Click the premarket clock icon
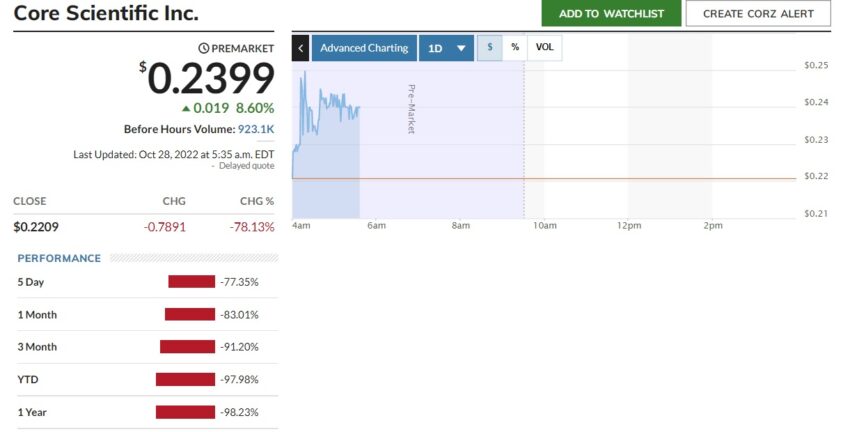 click(x=204, y=48)
